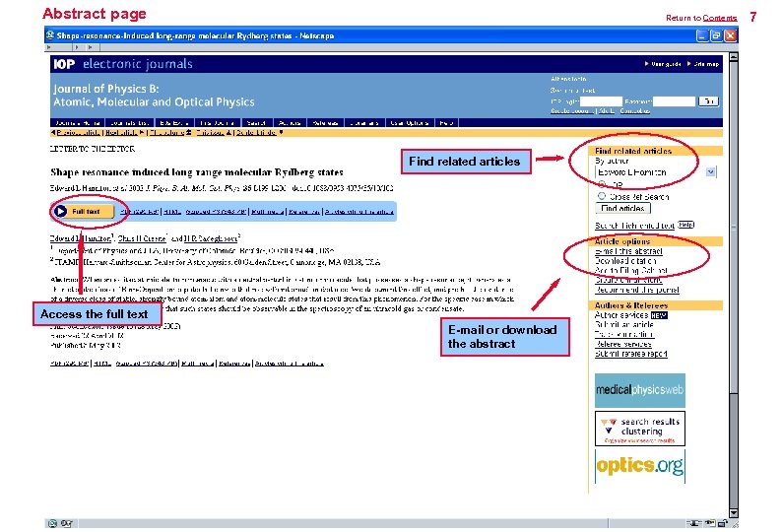Open author link Edward L Hamilton
Screen dimensions: 782x532
click(x=81, y=238)
